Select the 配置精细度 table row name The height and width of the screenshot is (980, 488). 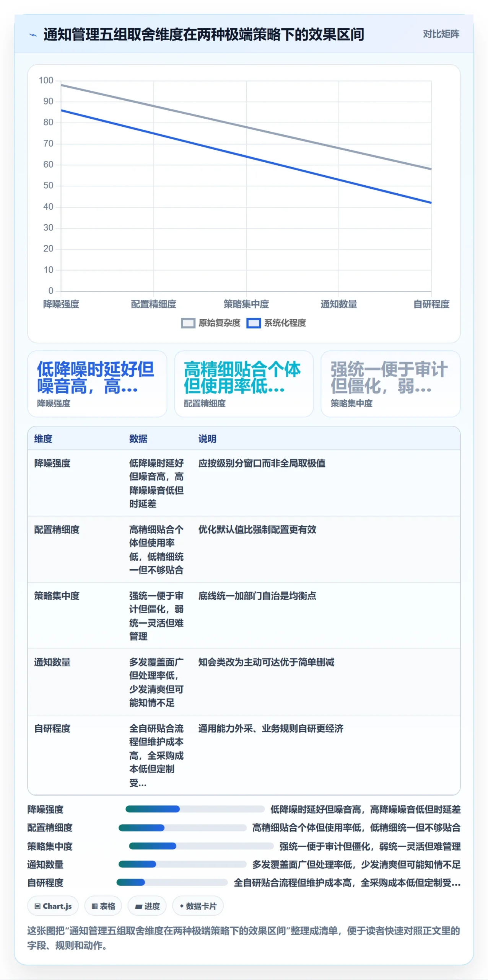pos(57,529)
